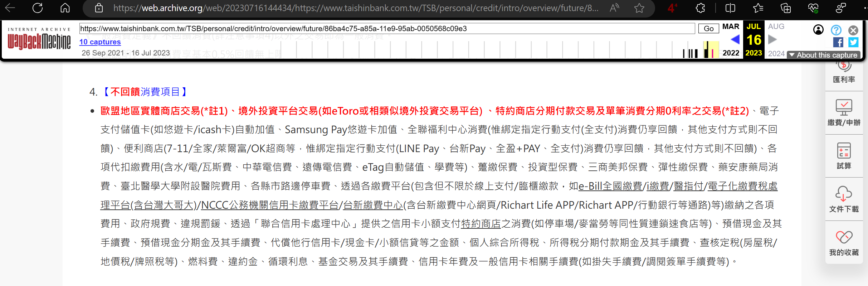Open the Collections icon
This screenshot has height=286, width=868.
coord(785,8)
